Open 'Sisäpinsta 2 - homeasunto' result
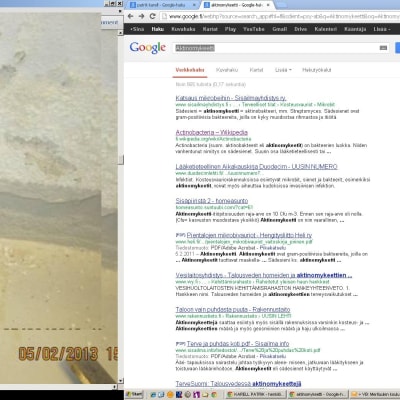The width and height of the screenshot is (400, 400). click(212, 201)
